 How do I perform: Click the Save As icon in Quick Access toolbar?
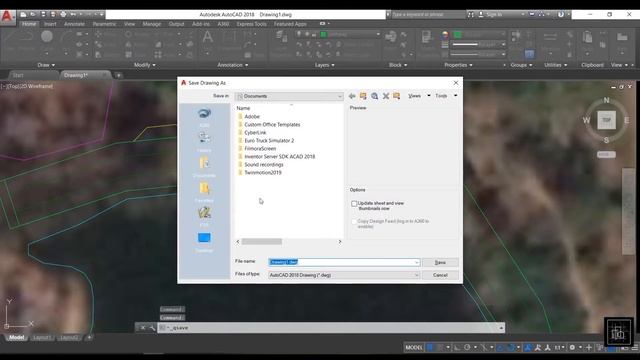click(53, 14)
